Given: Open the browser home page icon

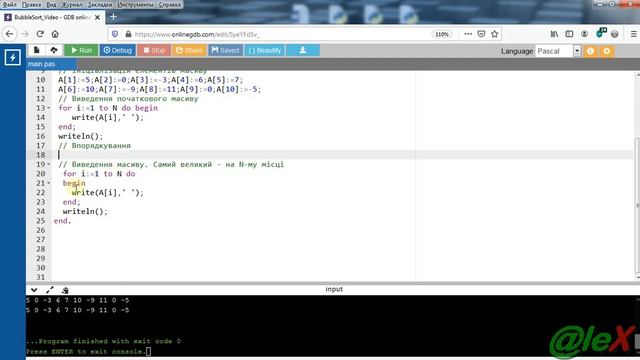Looking at the screenshot, I should point(55,34).
